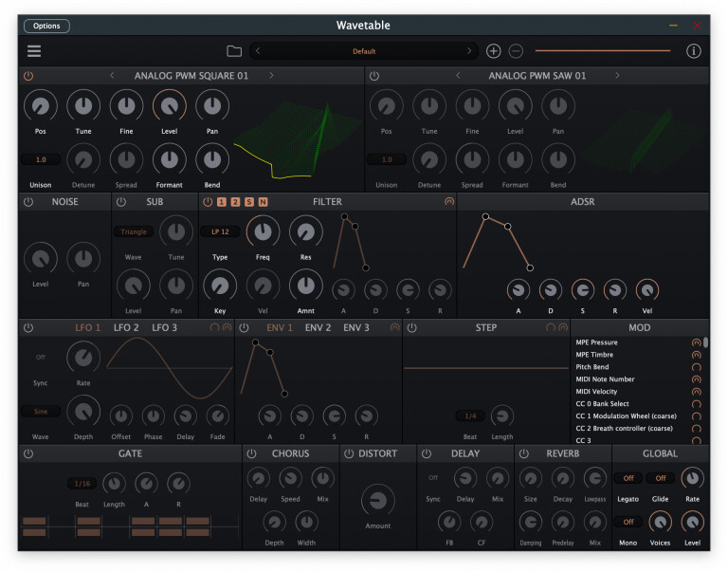Click the plus icon to add preset
The width and height of the screenshot is (728, 572).
click(493, 51)
